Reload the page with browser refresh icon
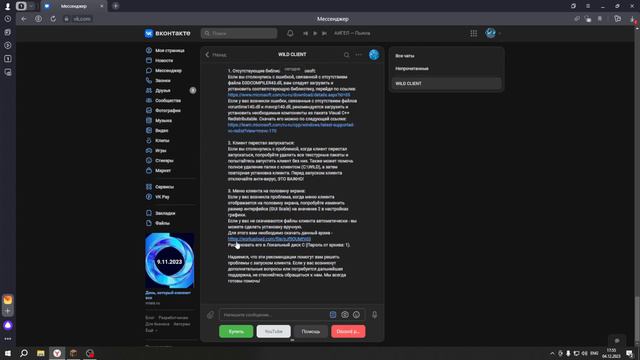The width and height of the screenshot is (640, 360). [x=53, y=19]
